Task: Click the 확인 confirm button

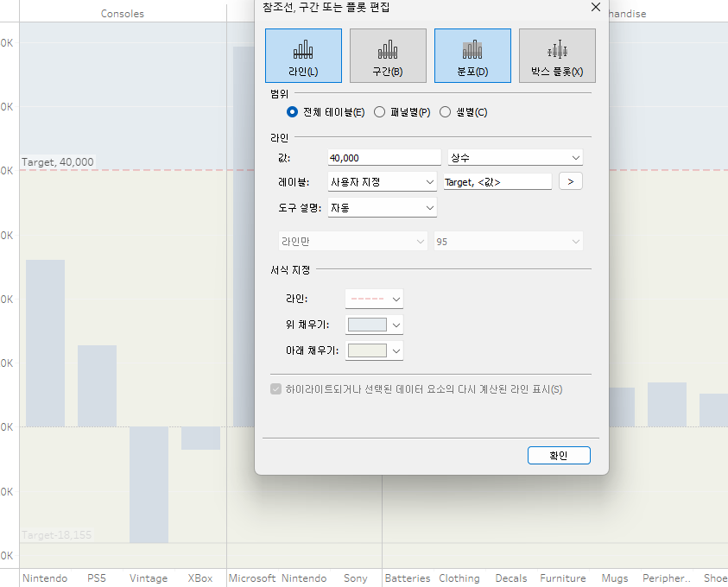Action: 559,455
